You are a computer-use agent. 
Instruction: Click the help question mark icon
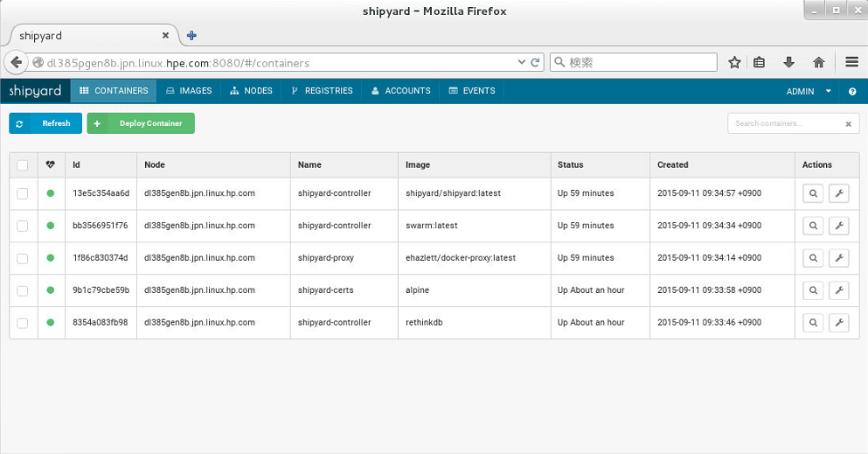tap(852, 91)
